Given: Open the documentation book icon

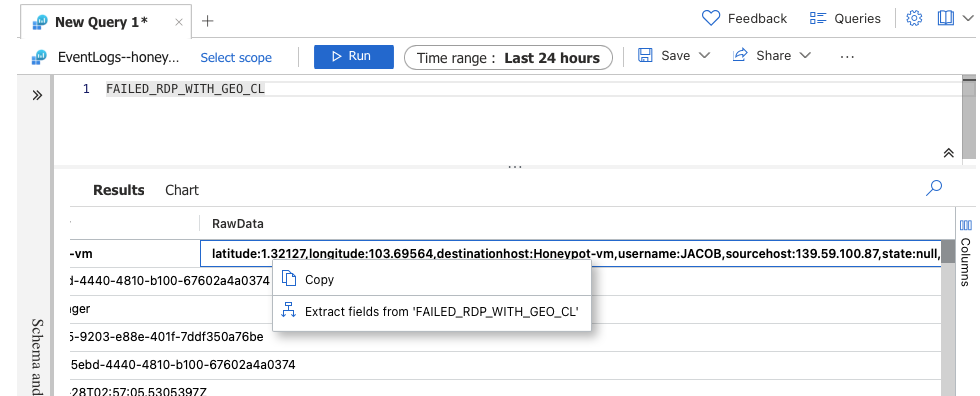Looking at the screenshot, I should coord(946,18).
